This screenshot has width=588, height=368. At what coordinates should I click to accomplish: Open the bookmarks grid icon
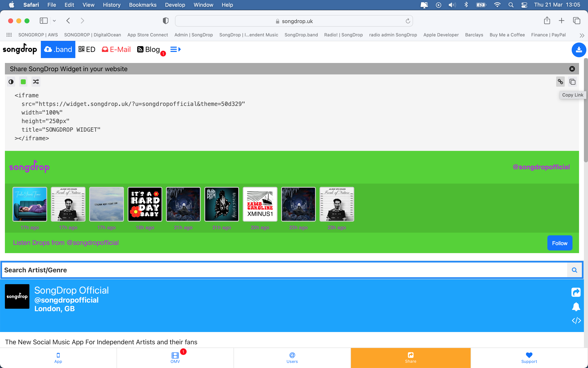[x=9, y=35]
